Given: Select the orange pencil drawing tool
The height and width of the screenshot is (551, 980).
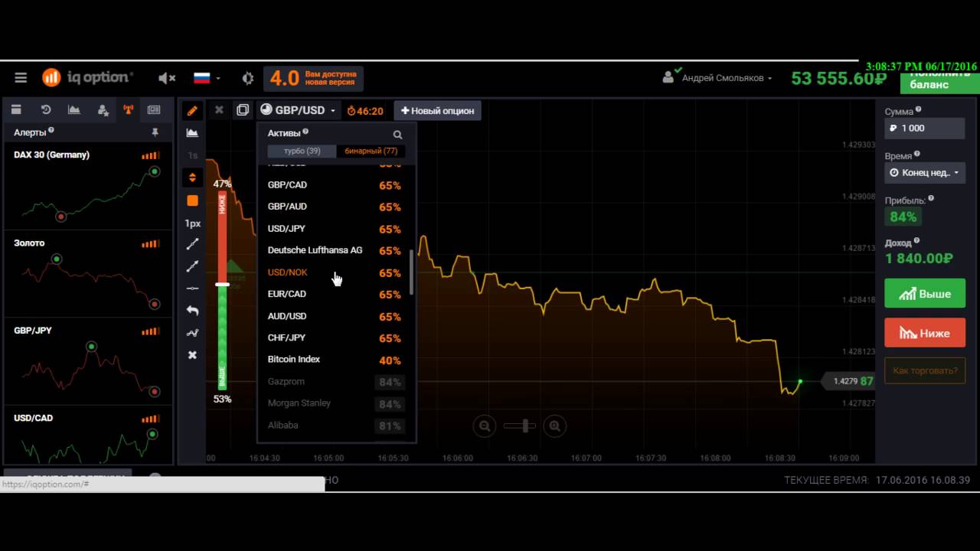Looking at the screenshot, I should coord(192,110).
